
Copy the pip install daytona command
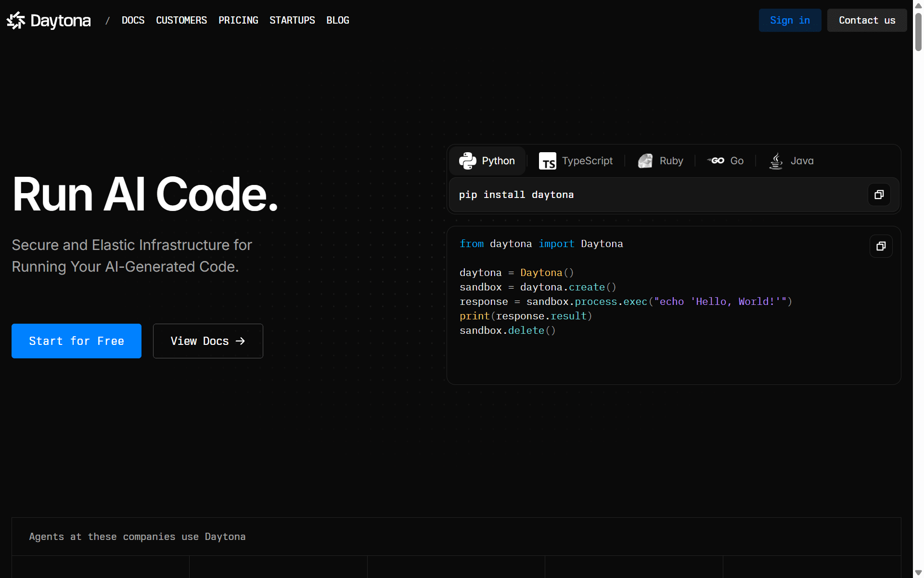click(879, 195)
